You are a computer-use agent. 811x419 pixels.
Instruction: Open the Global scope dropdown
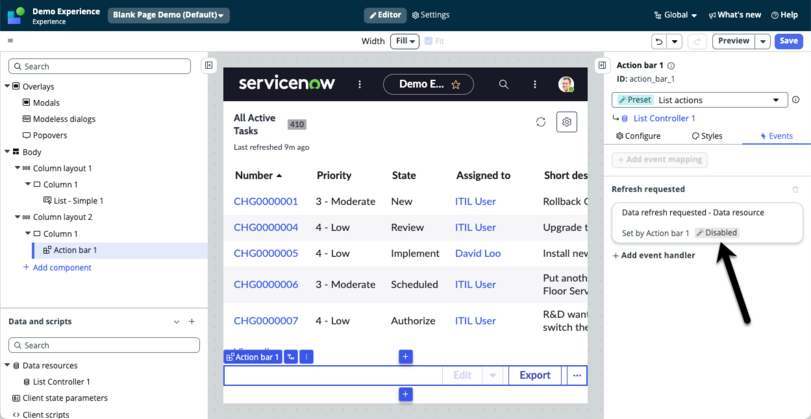tap(675, 15)
